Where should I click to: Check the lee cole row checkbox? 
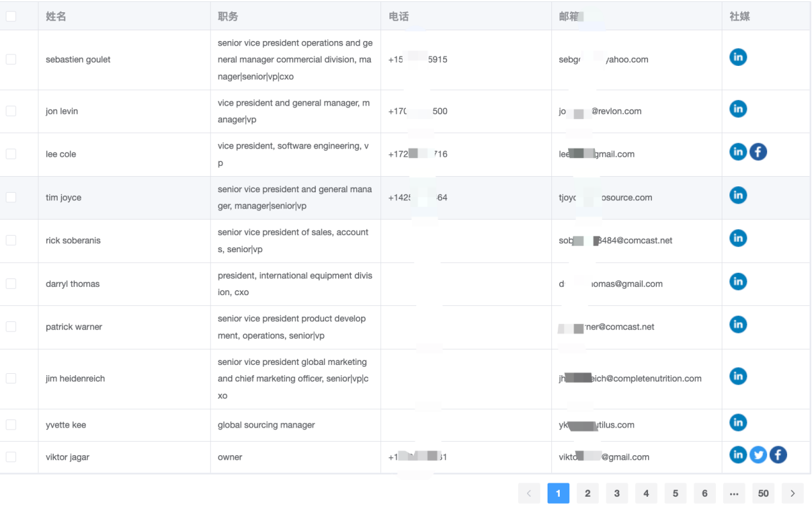11,154
